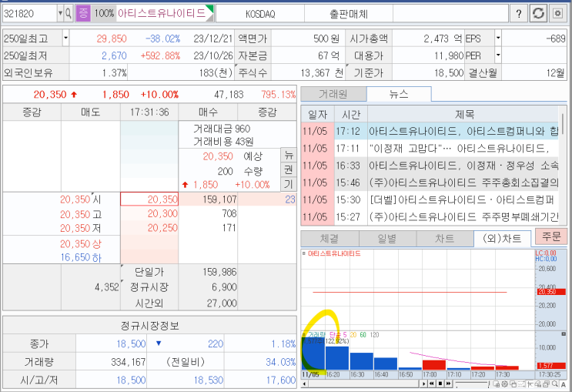Click the 기 side button beside order book

click(289, 184)
